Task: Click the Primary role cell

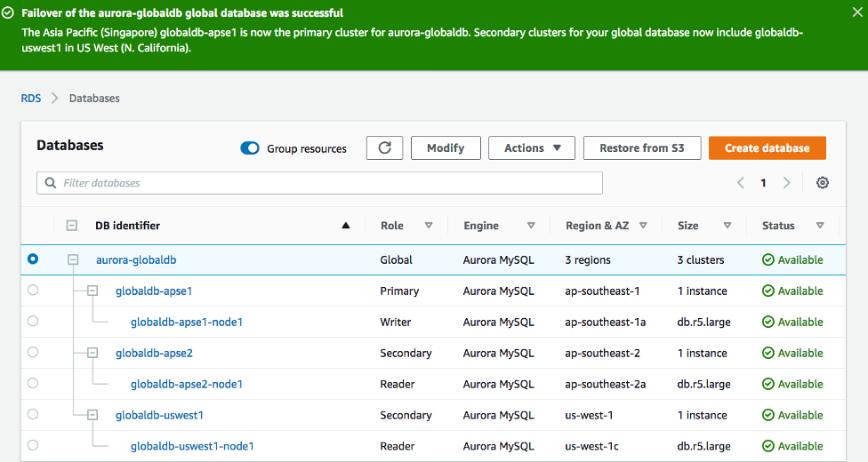Action: 399,291
